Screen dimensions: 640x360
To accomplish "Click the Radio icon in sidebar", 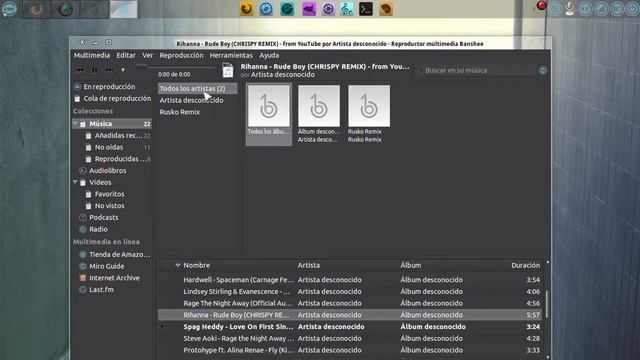I will [x=83, y=229].
